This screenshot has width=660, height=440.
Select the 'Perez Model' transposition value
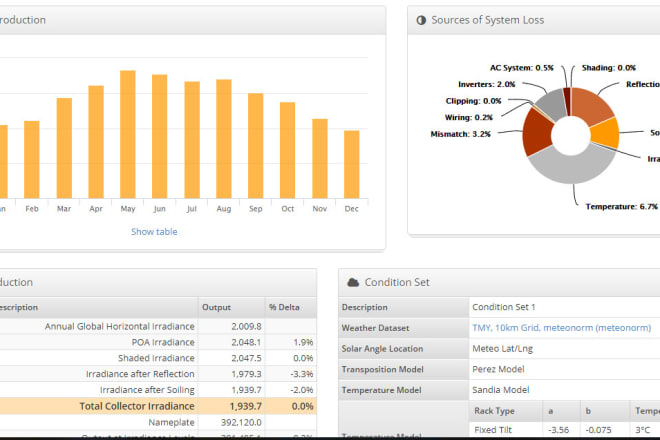[498, 369]
